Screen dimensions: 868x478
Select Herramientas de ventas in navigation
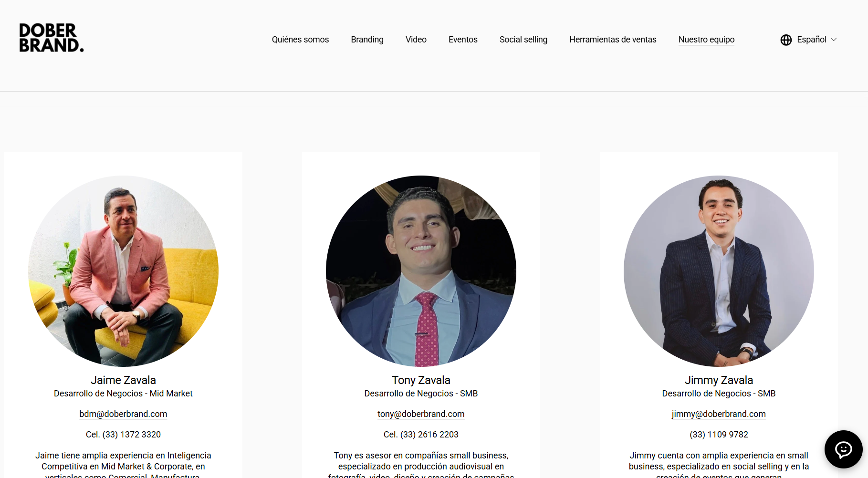tap(613, 40)
